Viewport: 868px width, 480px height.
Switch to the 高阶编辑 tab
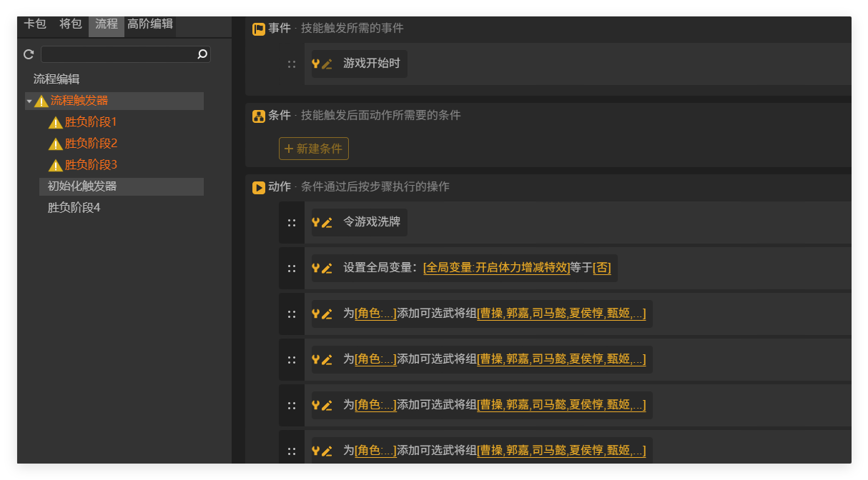click(149, 24)
